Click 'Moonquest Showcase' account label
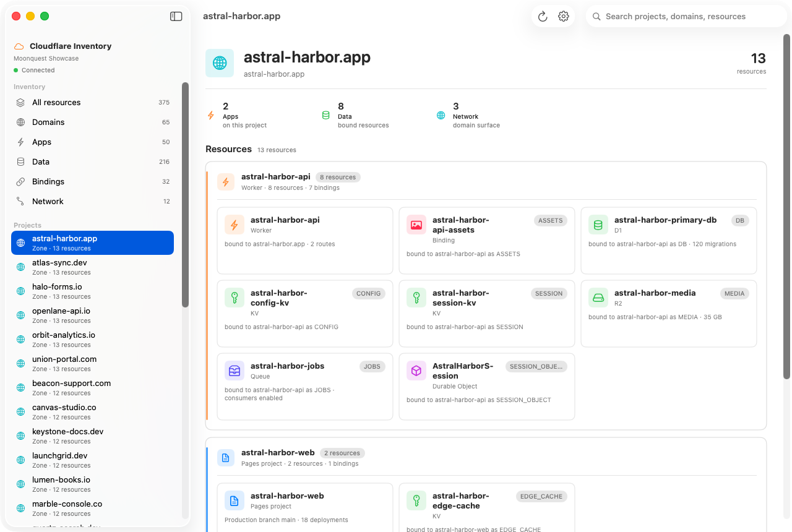 pos(46,59)
